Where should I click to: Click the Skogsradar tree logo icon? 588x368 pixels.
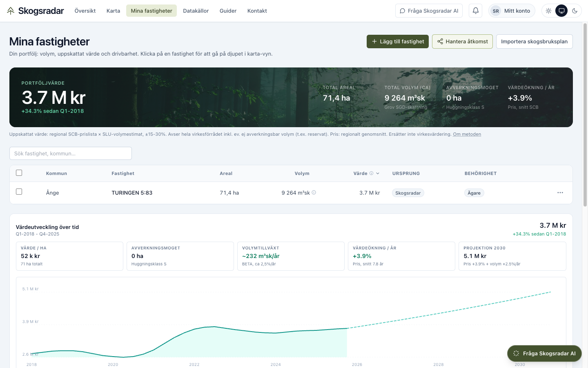11,11
